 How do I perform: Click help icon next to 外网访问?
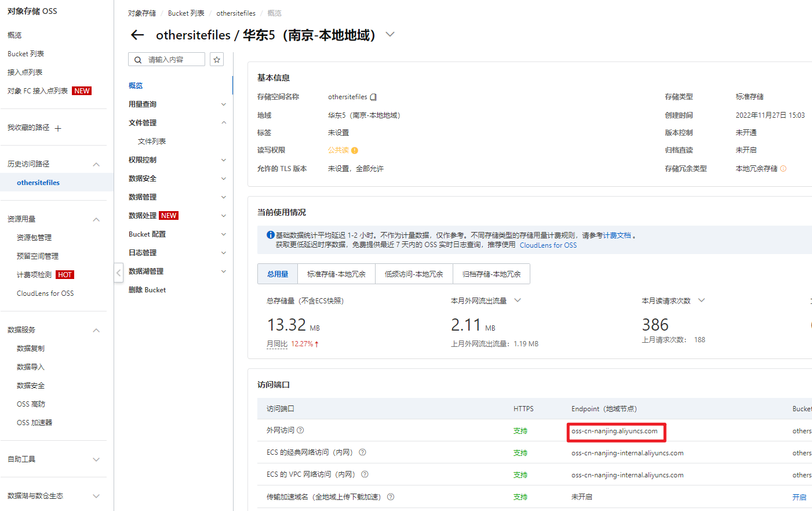pos(300,430)
